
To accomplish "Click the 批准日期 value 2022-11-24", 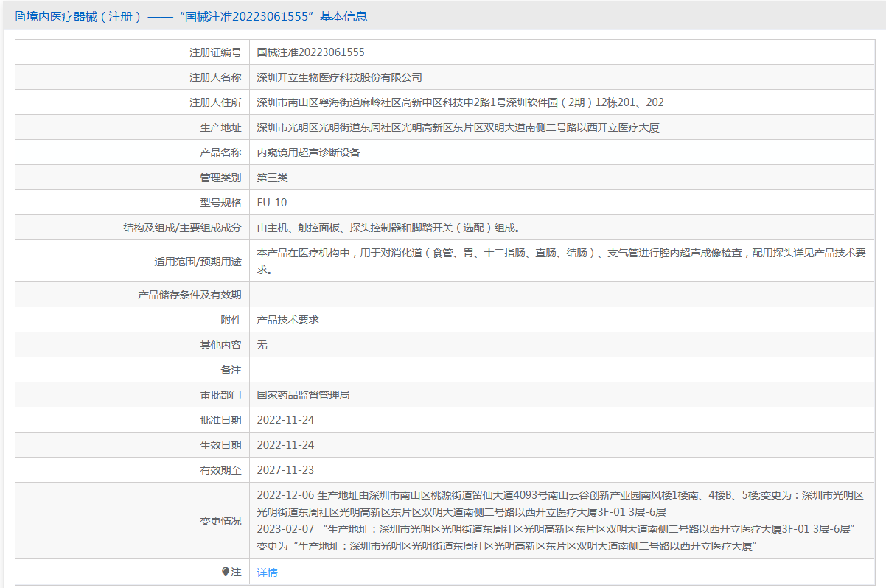I will click(285, 420).
